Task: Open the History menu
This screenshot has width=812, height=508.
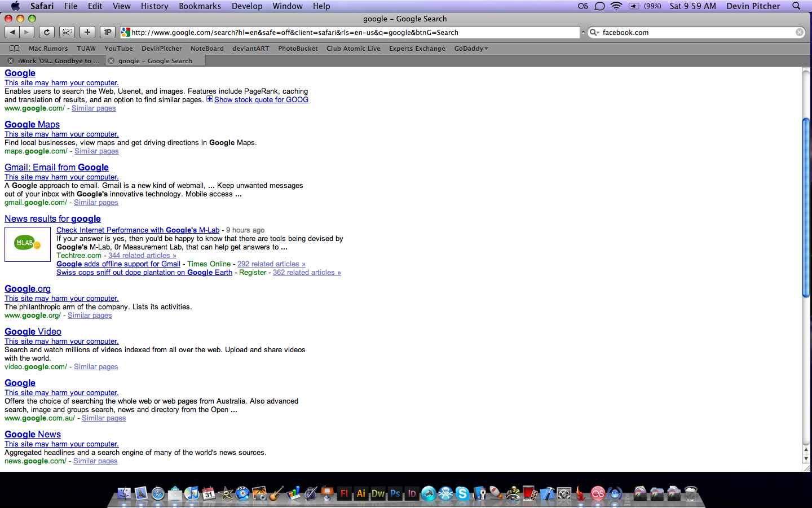Action: click(155, 6)
